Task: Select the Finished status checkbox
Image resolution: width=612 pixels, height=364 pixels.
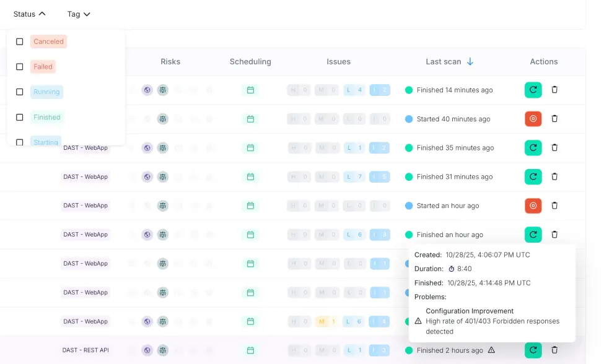Action: pyautogui.click(x=20, y=117)
